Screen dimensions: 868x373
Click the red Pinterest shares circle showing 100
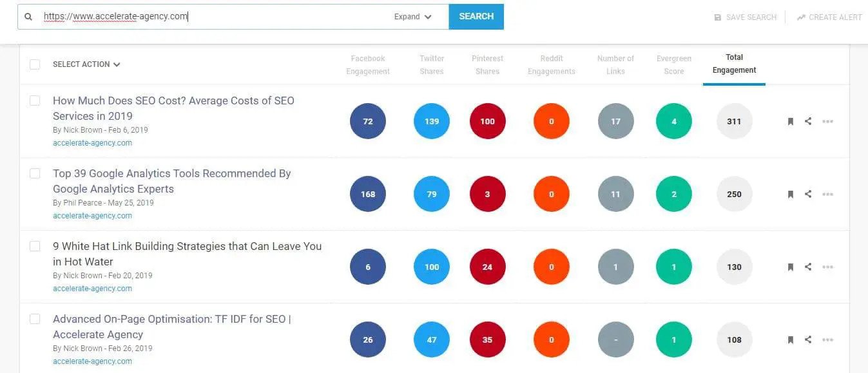pyautogui.click(x=487, y=121)
